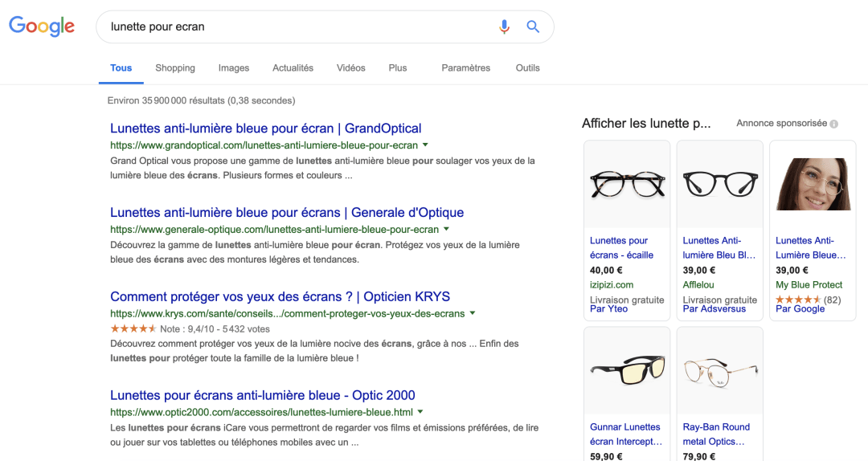Open the Optic 2000 result title
This screenshot has width=868, height=461.
click(x=262, y=395)
